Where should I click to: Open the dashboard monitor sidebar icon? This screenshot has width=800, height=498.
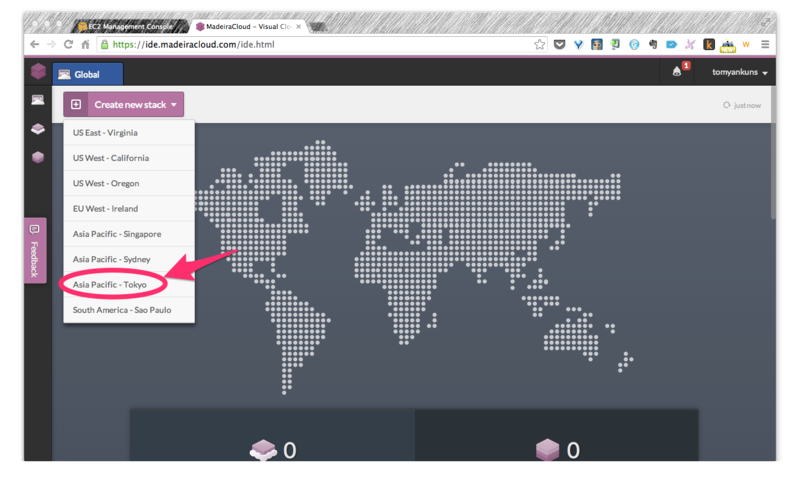coord(38,100)
